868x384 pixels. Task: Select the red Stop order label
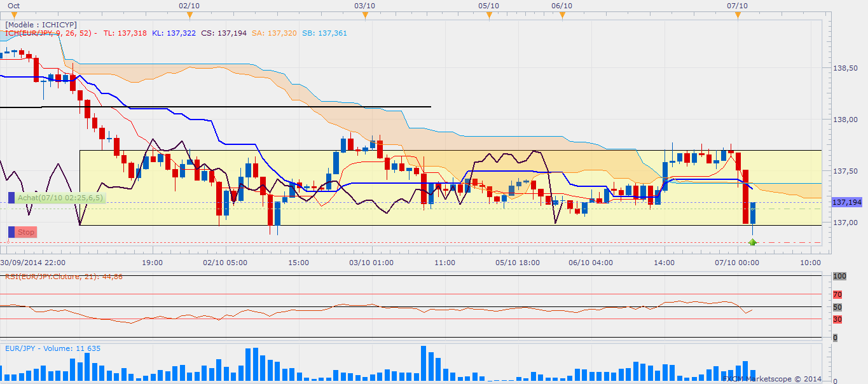[26, 232]
